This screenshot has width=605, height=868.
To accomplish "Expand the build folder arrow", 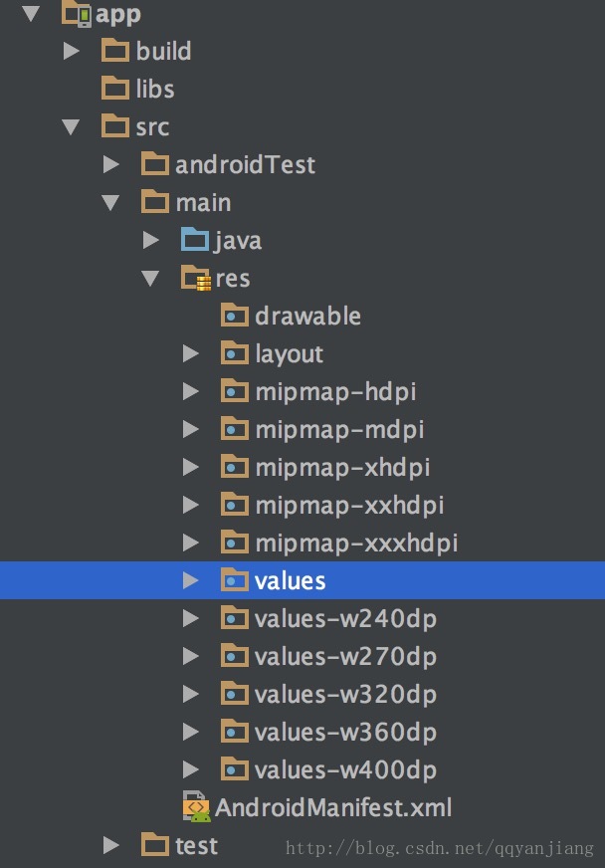I will point(71,51).
